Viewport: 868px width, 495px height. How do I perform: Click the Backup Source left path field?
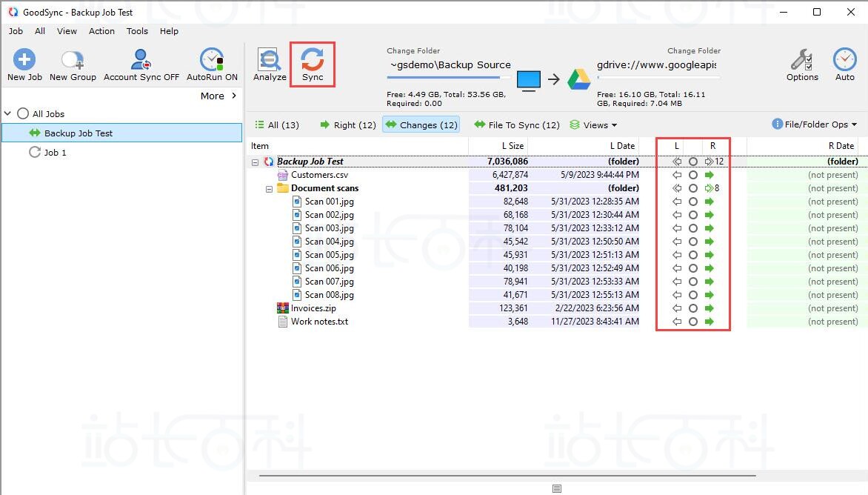[450, 64]
